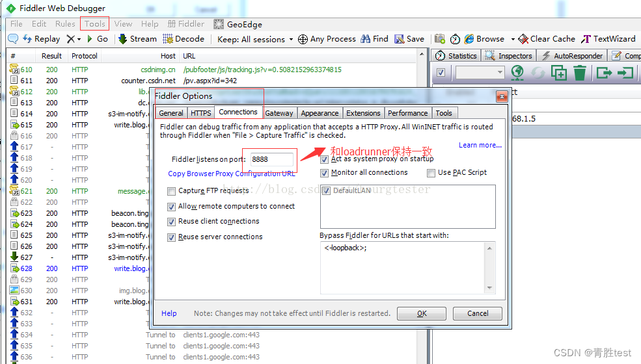Click the green trash delete icon
Screen dimensions: 641x364
tap(580, 73)
